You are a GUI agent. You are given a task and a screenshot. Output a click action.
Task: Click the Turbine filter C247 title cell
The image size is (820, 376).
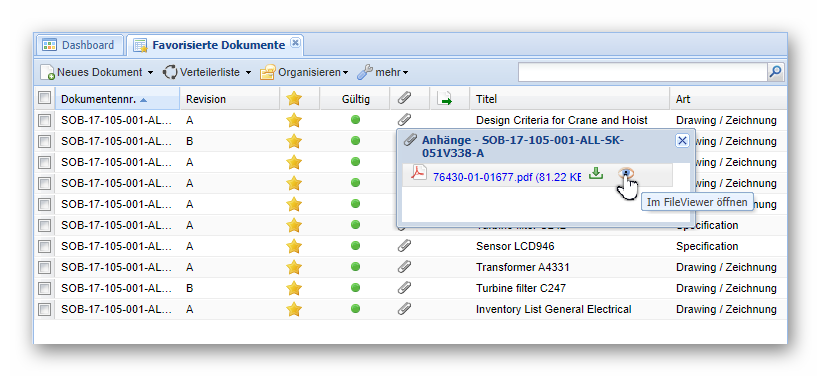tap(521, 288)
